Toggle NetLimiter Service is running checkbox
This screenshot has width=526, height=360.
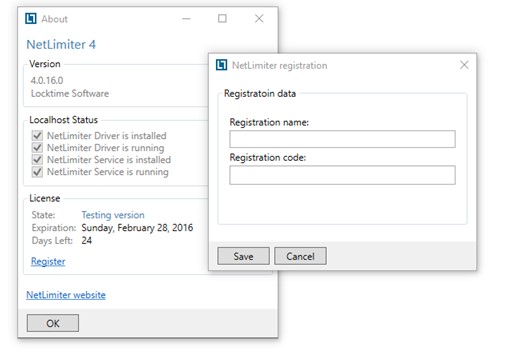pyautogui.click(x=37, y=172)
